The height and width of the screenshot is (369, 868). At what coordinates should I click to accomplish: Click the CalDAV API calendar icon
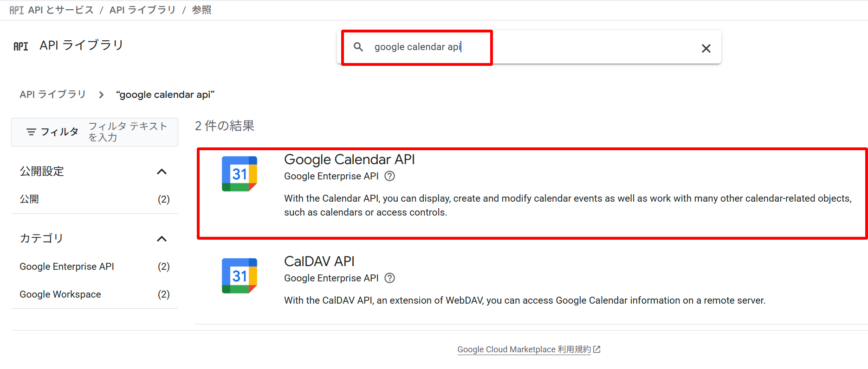(240, 276)
